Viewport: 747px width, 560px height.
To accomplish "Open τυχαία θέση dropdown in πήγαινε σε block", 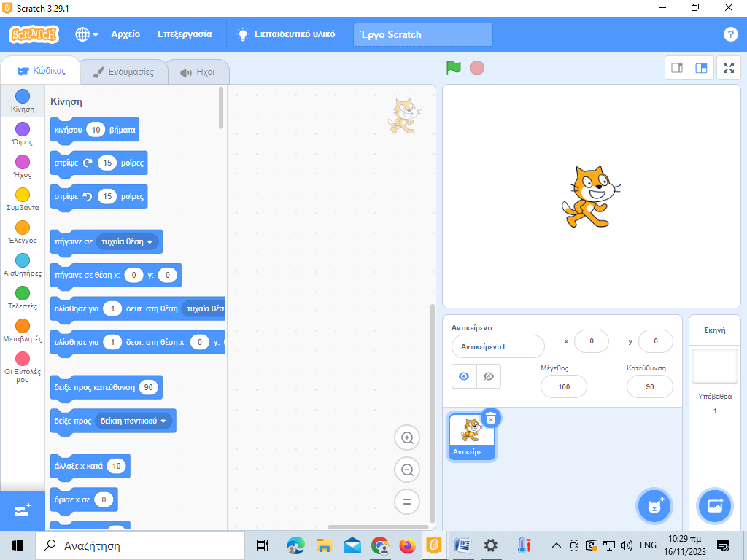I will click(x=126, y=242).
